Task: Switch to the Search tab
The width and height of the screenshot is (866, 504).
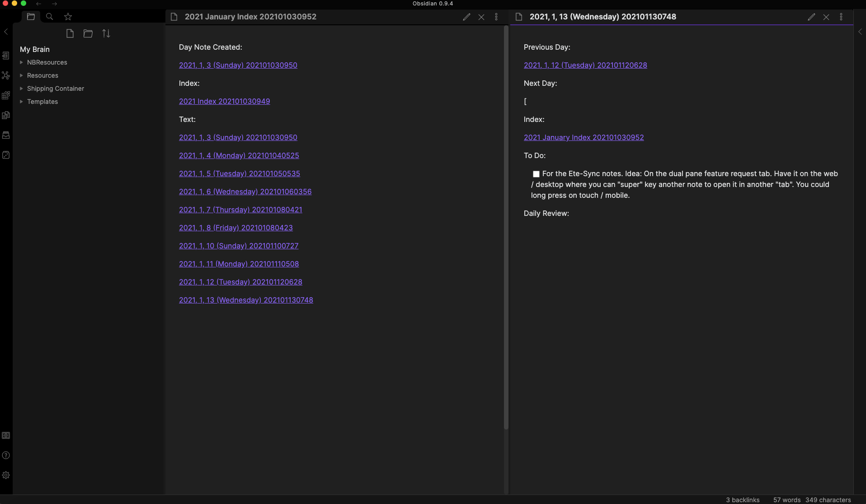Action: coord(49,17)
